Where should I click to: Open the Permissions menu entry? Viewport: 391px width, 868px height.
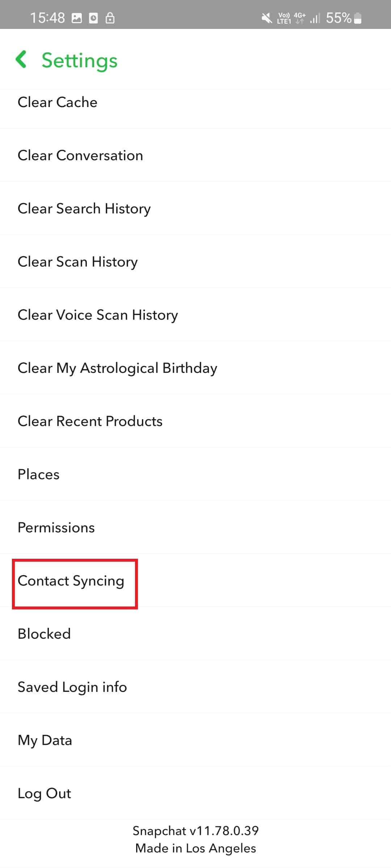click(56, 528)
